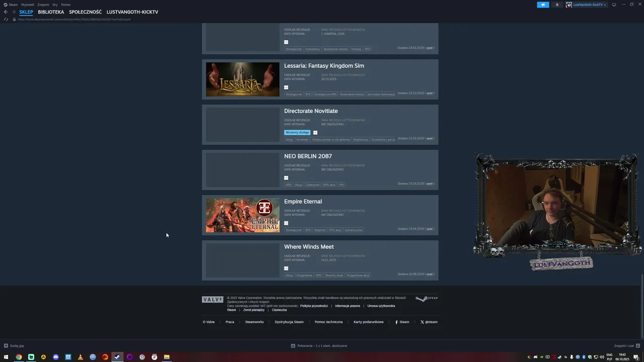Open Empire Eternal game title

click(x=303, y=202)
